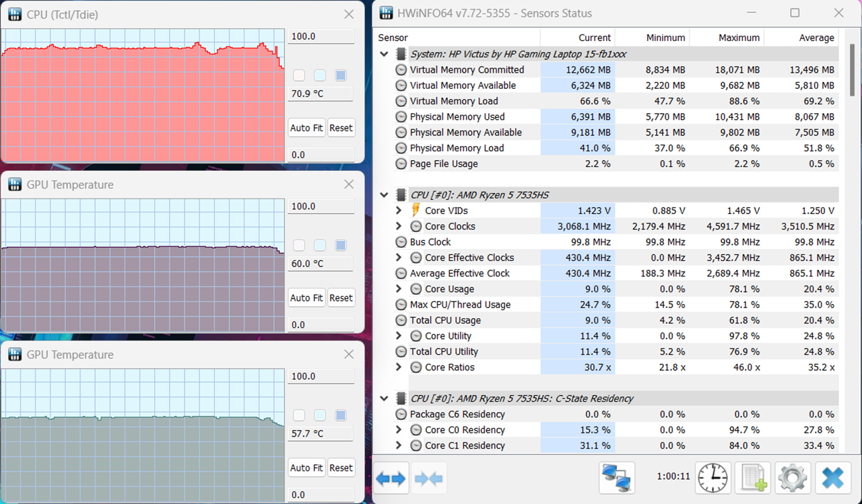Click the Virtual Memory Load sensor icon
The height and width of the screenshot is (504, 862).
pos(401,101)
